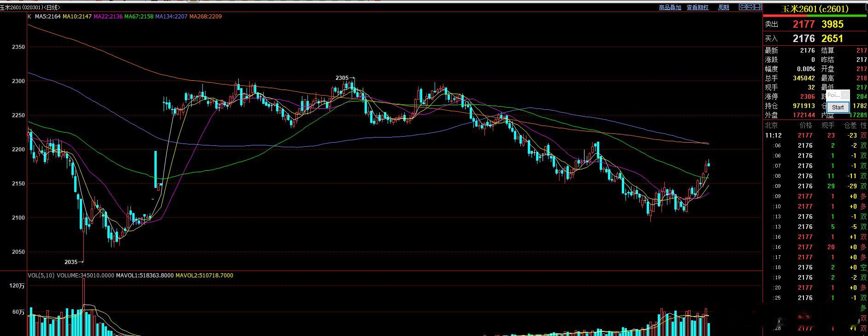Viewport: 868px width, 336px height.
Task: Click the 2035 low price marker
Action: 74,262
